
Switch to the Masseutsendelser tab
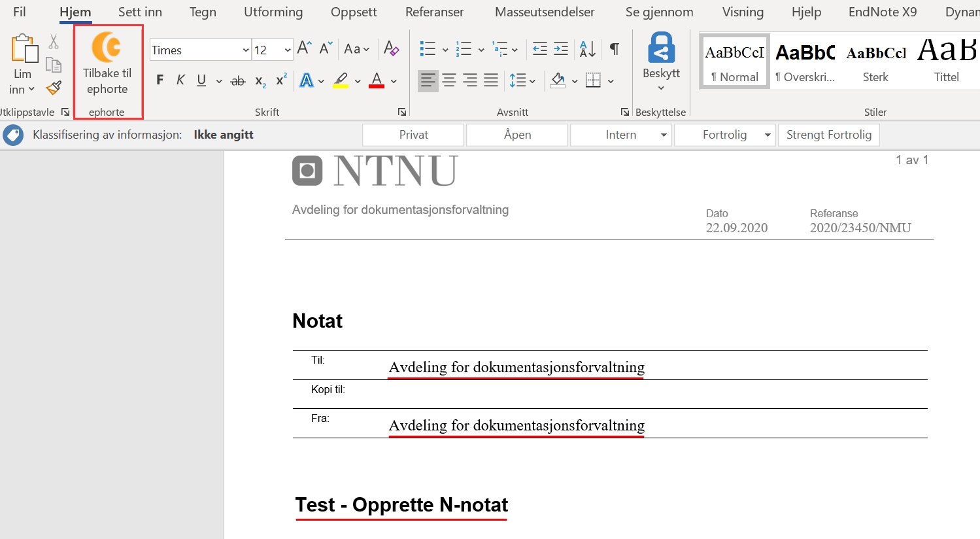(545, 12)
